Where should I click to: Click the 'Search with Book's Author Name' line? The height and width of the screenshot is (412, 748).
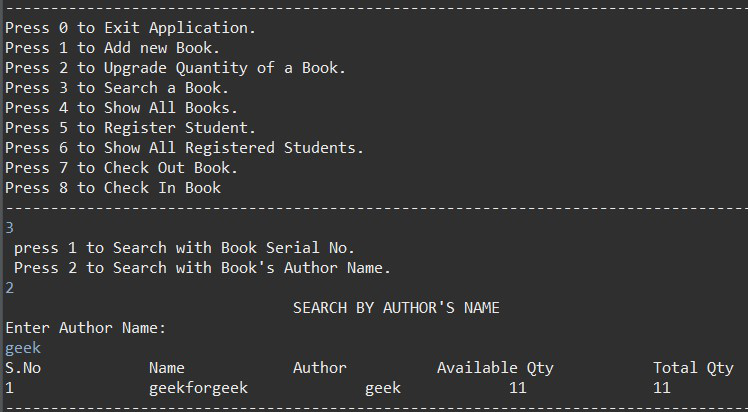click(x=202, y=268)
